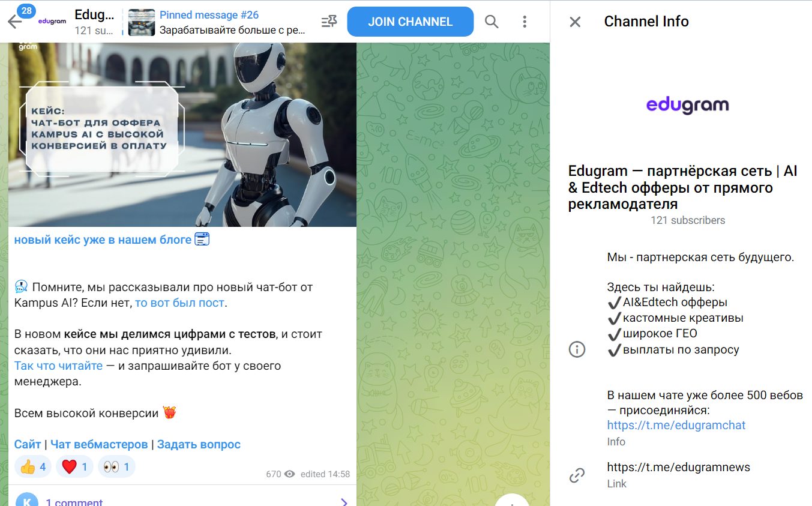
Task: Open the pinned messages list icon
Action: click(x=329, y=22)
